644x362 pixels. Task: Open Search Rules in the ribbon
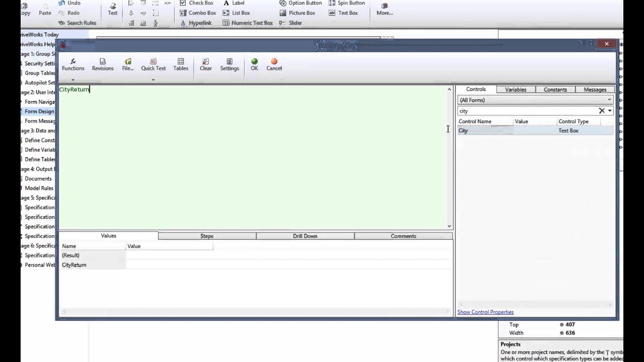tap(77, 23)
